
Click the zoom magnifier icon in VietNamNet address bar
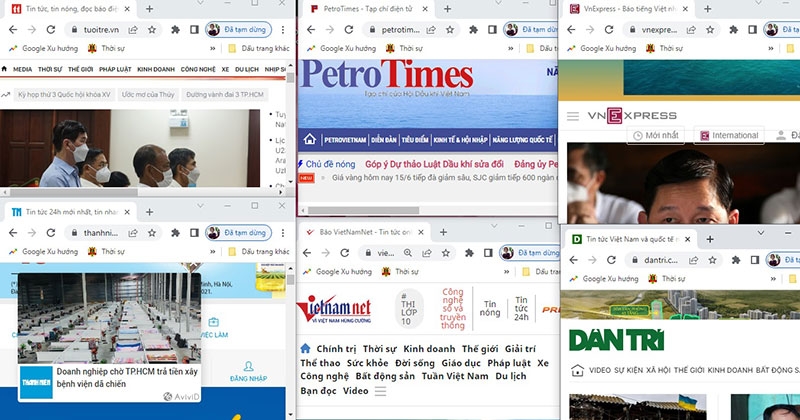[408, 253]
